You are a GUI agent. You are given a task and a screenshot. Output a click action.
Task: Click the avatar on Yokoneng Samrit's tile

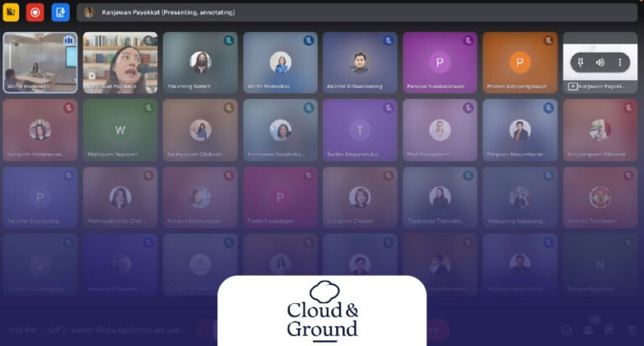200,62
